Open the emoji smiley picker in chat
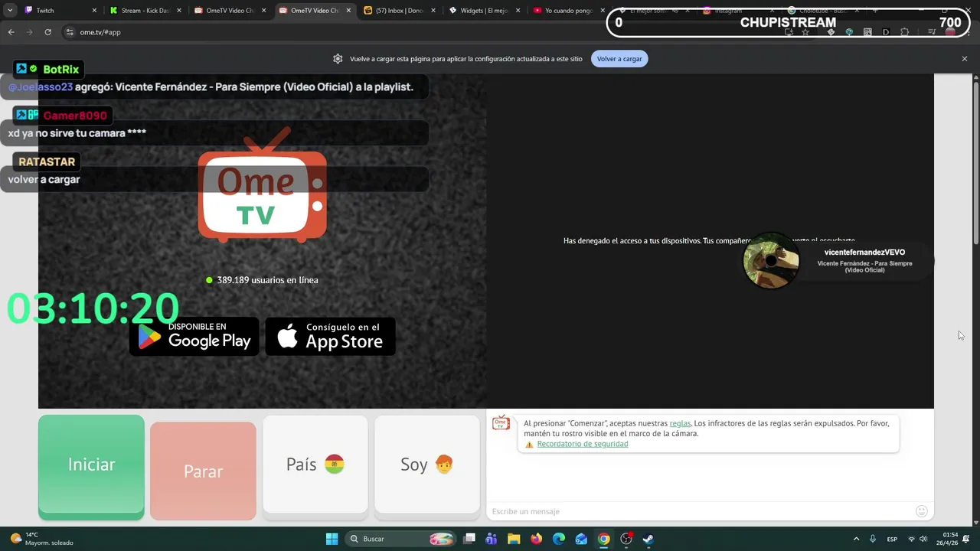The height and width of the screenshot is (551, 980). [922, 511]
